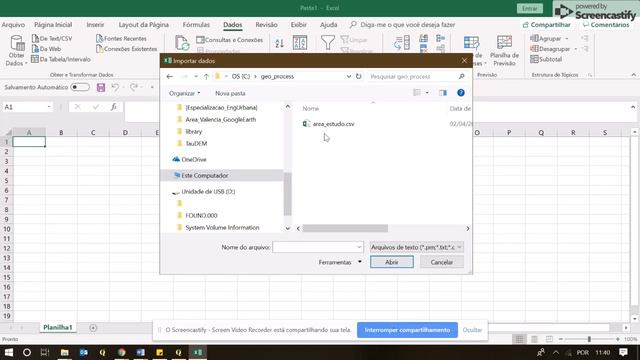This screenshot has width=640, height=360.
Task: Click Nova pasta in dialog
Action: pos(230,93)
